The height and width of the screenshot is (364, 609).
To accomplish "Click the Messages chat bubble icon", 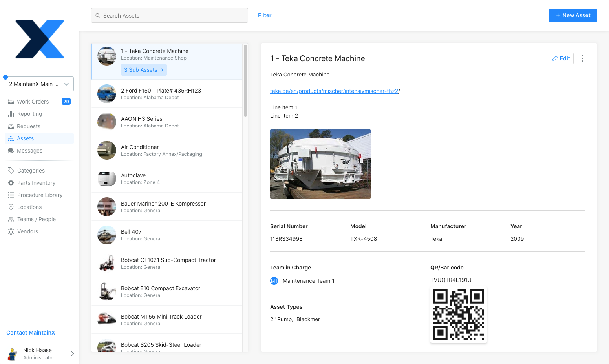I will (x=11, y=151).
